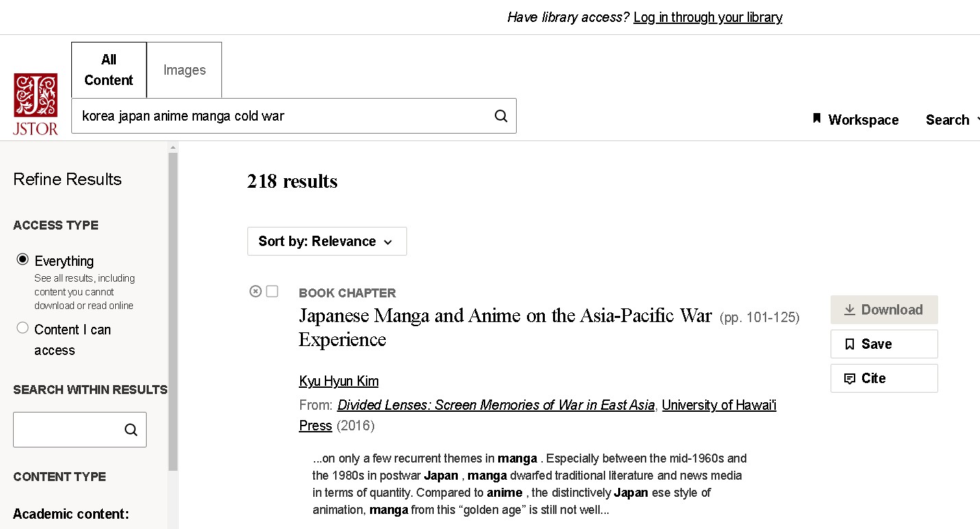Click the main search magnifier icon
980x529 pixels.
(x=501, y=116)
